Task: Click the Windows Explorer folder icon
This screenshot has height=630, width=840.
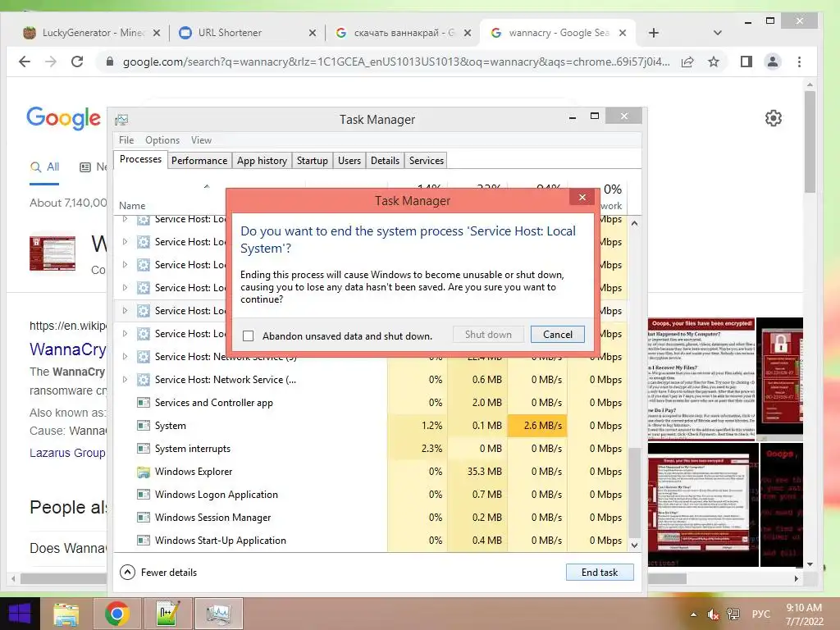Action: 143,472
